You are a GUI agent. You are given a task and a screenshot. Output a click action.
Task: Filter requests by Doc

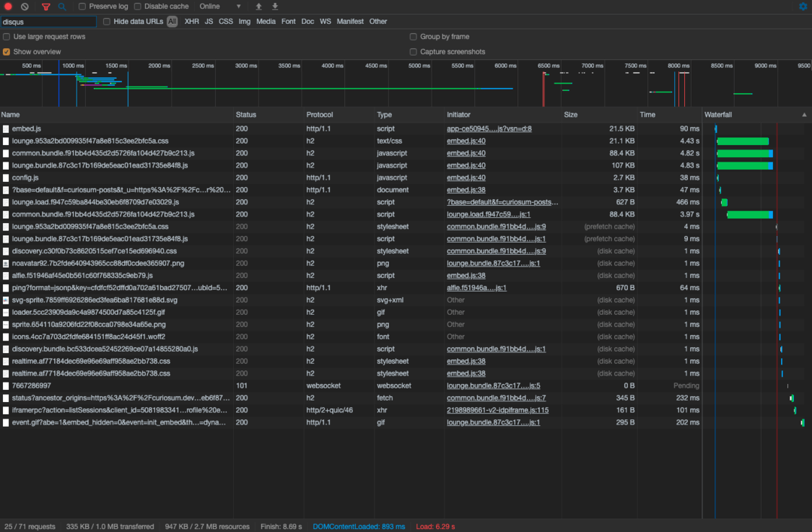click(308, 22)
